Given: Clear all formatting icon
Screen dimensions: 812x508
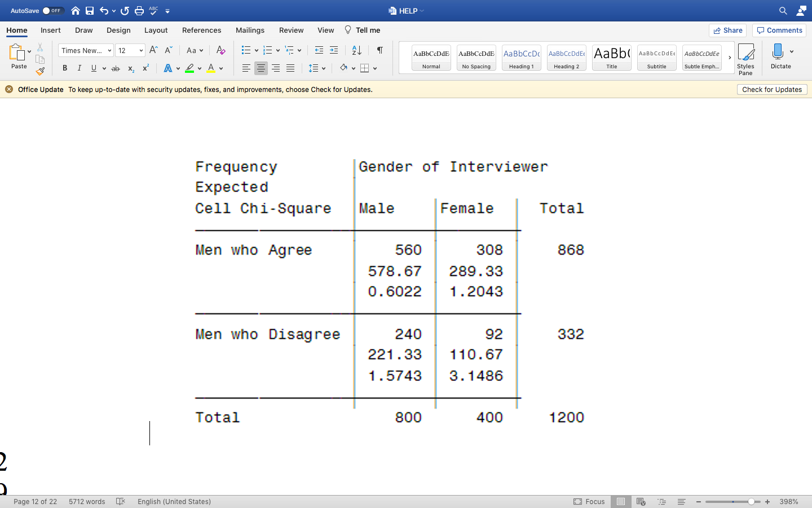Looking at the screenshot, I should (221, 50).
